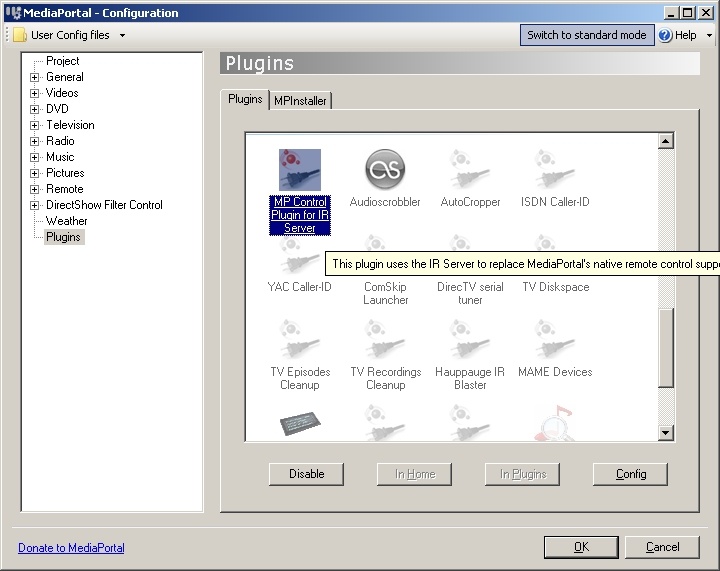Image resolution: width=720 pixels, height=571 pixels.
Task: Switch to the Plugins tab
Action: pyautogui.click(x=245, y=99)
